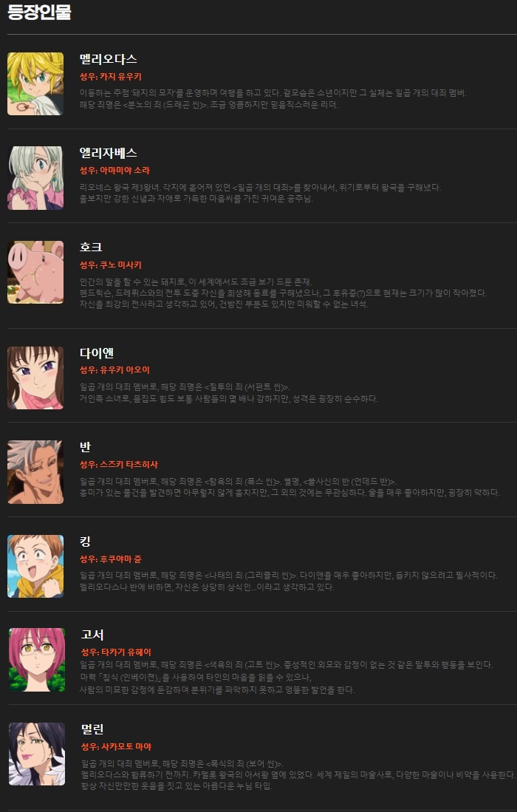Select the 킹 character thumbnail
The height and width of the screenshot is (812, 517).
tap(35, 566)
